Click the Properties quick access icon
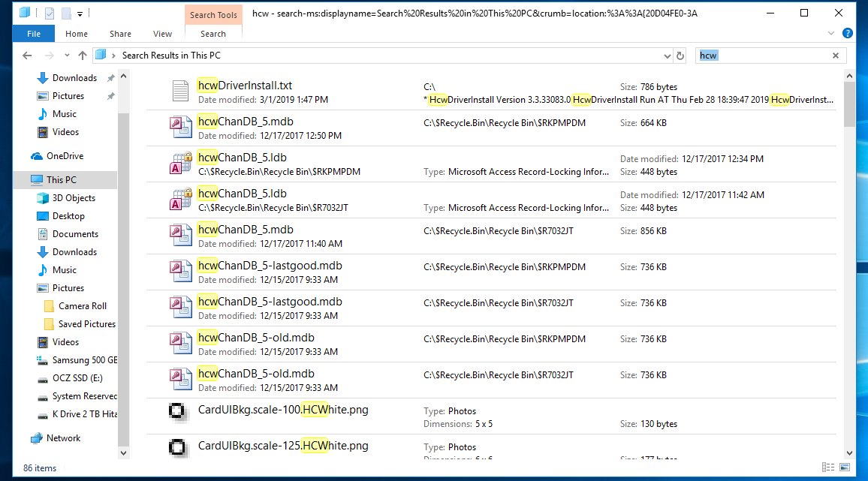 [x=50, y=14]
